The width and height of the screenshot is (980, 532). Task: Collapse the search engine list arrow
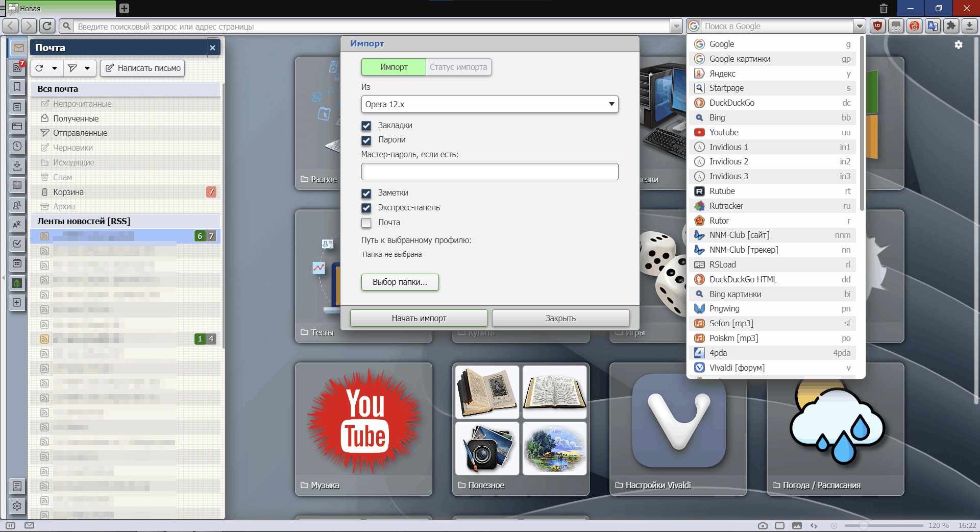(860, 26)
